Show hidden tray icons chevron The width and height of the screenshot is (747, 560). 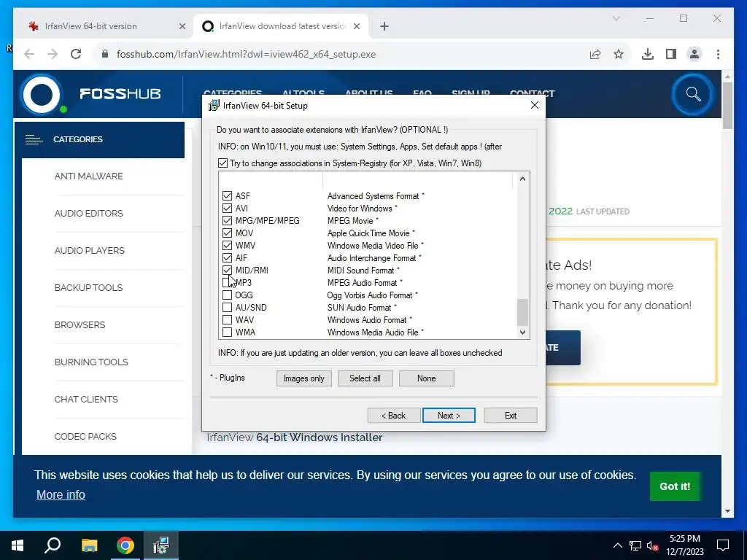[617, 545]
